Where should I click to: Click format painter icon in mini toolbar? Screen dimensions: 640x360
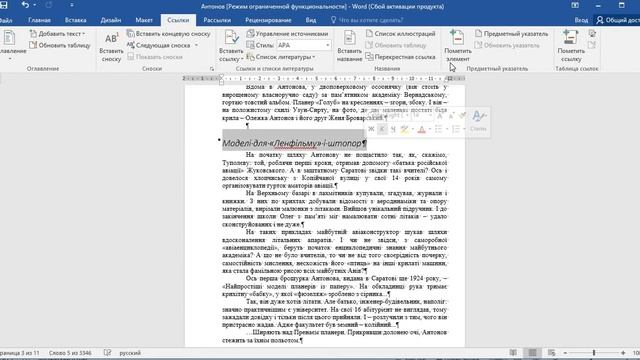[462, 116]
